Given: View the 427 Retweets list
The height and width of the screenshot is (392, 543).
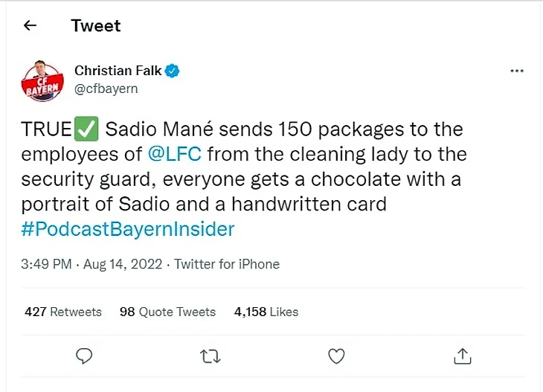Looking at the screenshot, I should tap(63, 312).
